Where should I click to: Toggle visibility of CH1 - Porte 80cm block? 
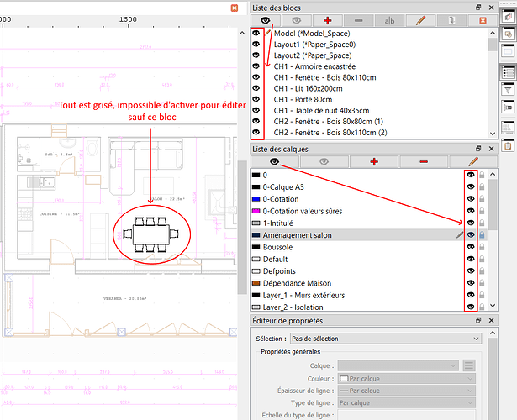click(x=256, y=100)
